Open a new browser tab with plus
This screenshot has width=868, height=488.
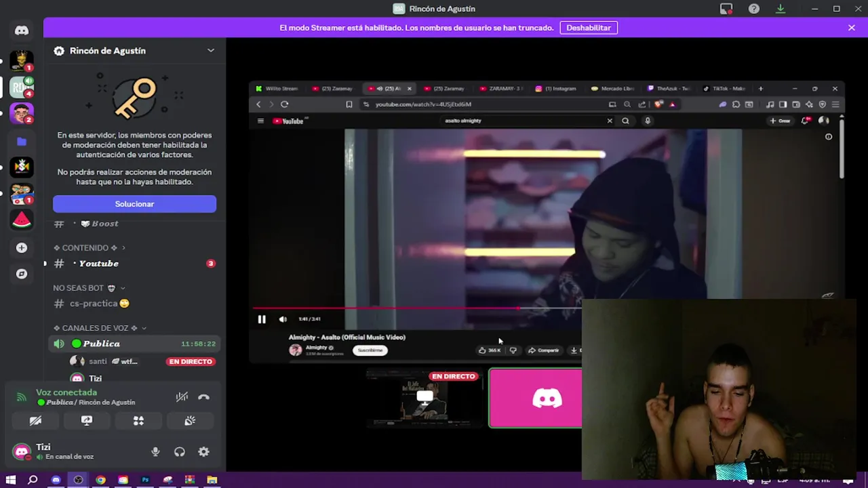760,89
